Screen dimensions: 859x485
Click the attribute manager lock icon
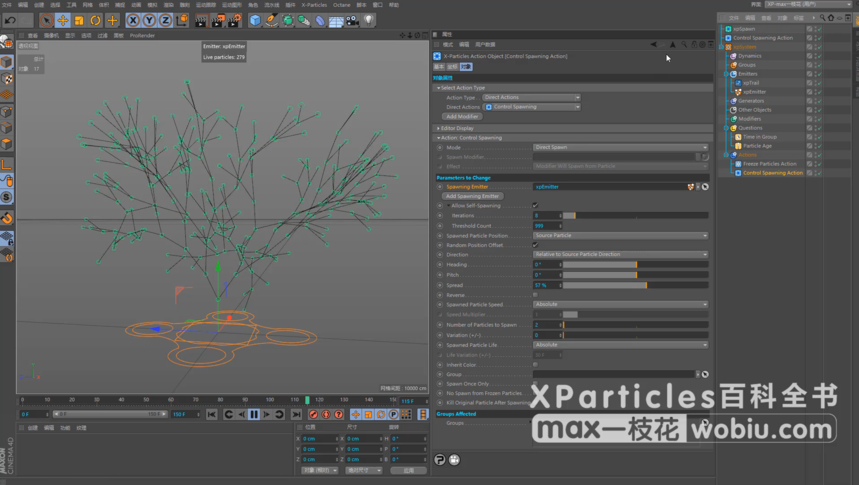694,44
